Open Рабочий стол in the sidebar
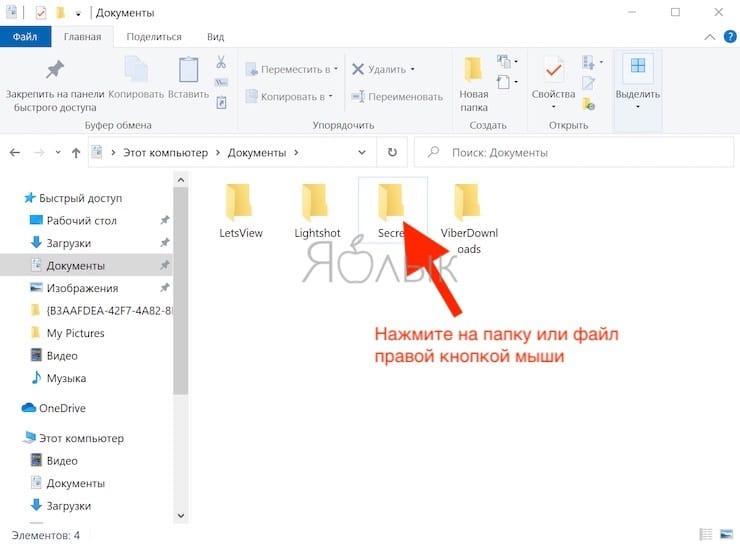This screenshot has height=558, width=740. [x=81, y=220]
